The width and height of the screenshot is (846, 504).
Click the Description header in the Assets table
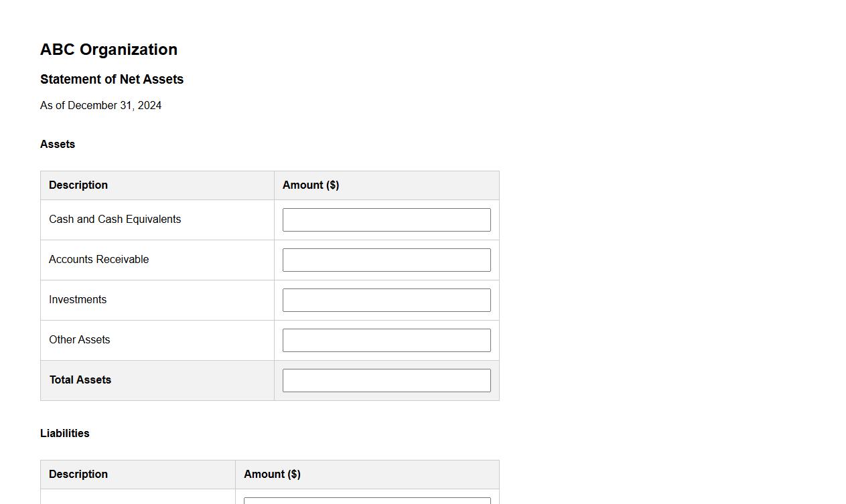[x=78, y=185]
